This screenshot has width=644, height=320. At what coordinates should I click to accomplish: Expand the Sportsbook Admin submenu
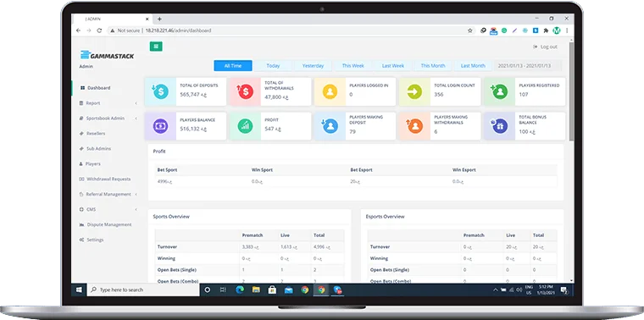coord(108,119)
